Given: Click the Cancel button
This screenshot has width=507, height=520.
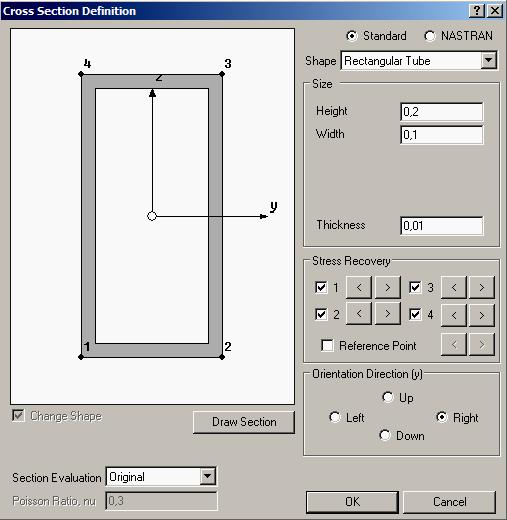Looking at the screenshot, I should pos(449,502).
